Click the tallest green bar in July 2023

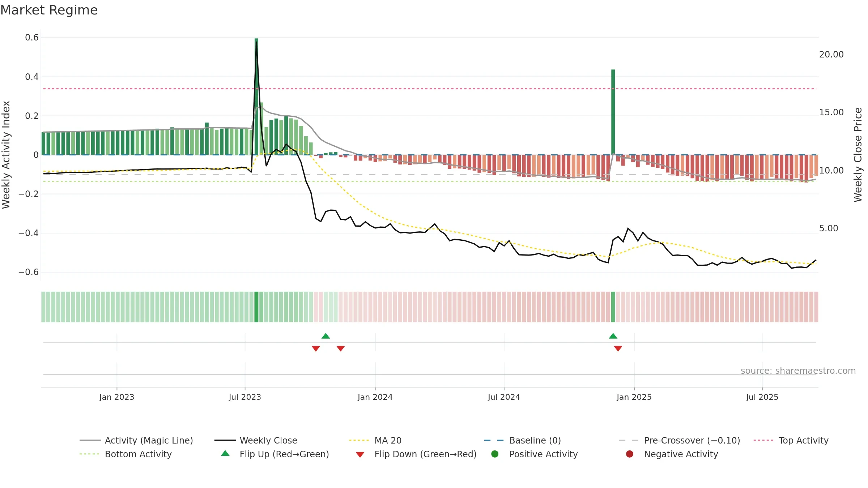coord(256,96)
